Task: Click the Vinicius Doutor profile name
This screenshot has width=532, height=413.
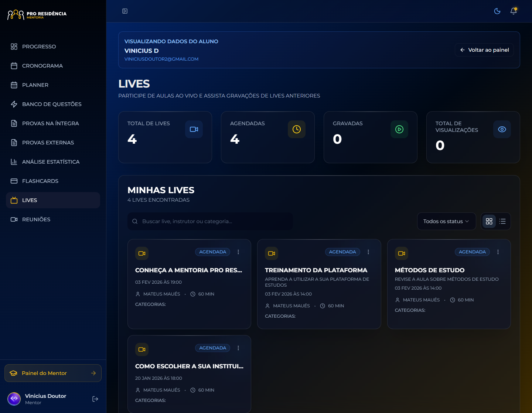Action: point(45,396)
